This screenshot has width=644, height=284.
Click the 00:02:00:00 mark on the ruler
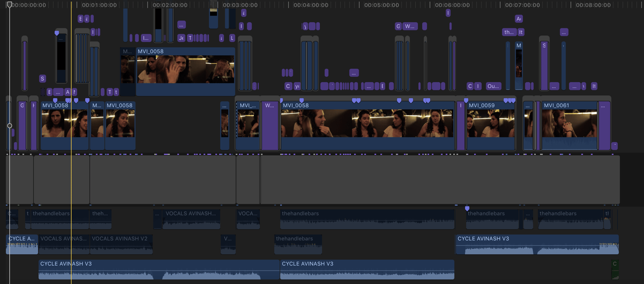[x=170, y=5]
